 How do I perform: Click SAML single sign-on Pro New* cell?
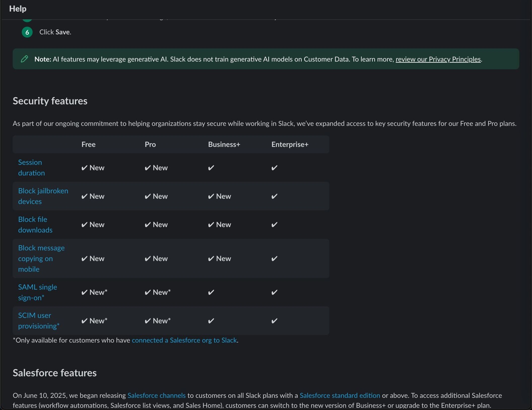pyautogui.click(x=158, y=293)
